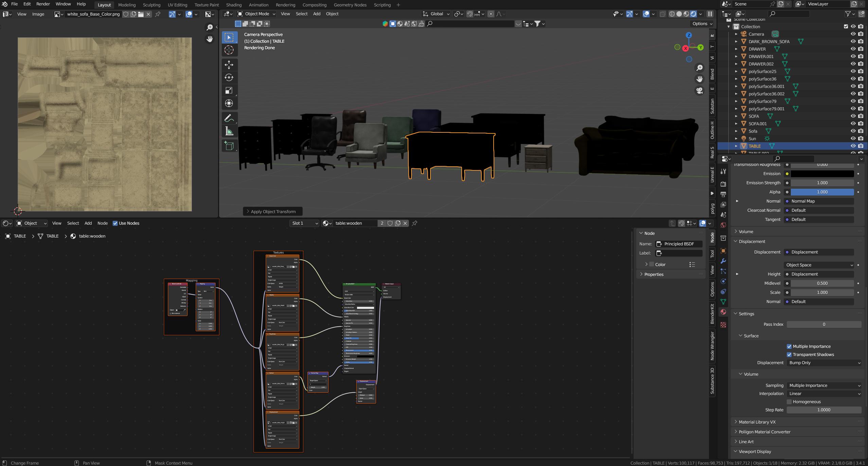Adjust the Midlevel 0.500 slider
868x466 pixels.
click(822, 283)
